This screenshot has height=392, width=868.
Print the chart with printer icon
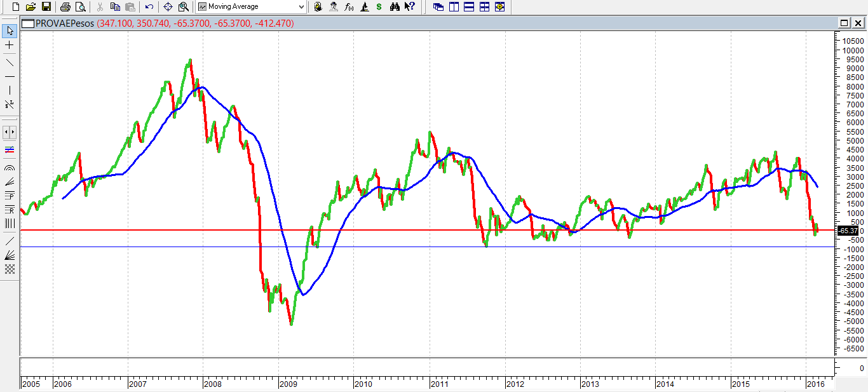click(65, 6)
